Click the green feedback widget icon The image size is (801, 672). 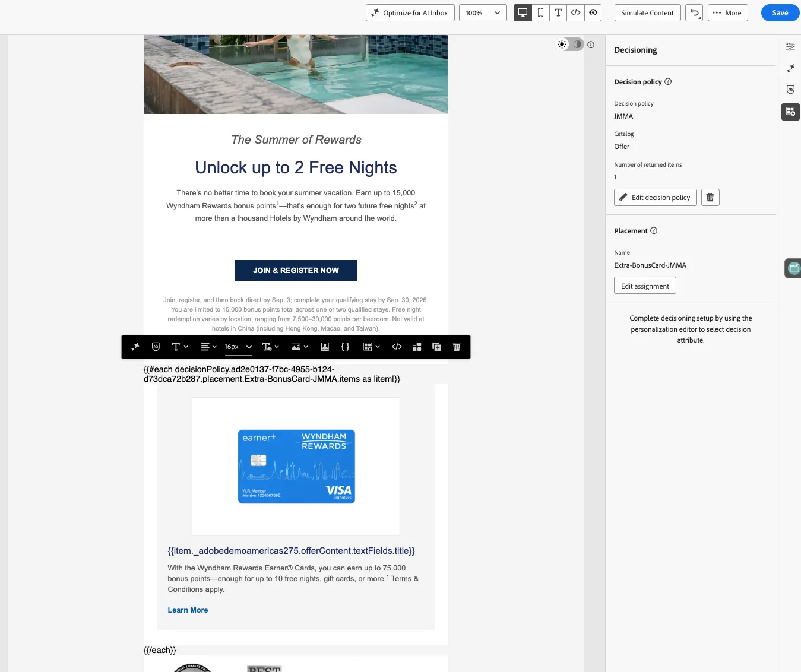[x=793, y=268]
